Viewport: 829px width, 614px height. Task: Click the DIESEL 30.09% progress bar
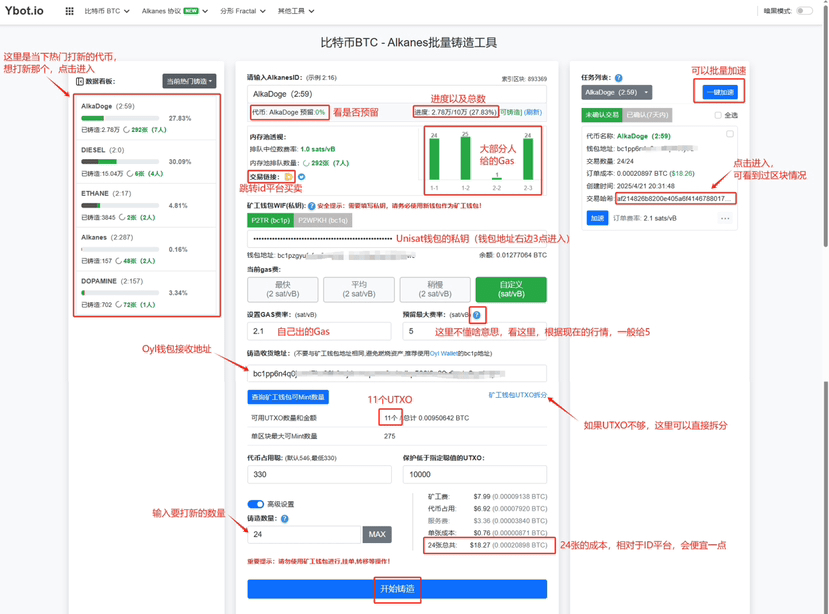click(120, 162)
